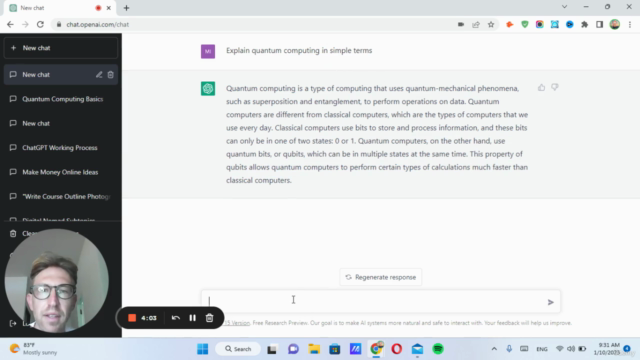The height and width of the screenshot is (360, 640).
Task: Open a new browser tab
Action: pyautogui.click(x=126, y=8)
